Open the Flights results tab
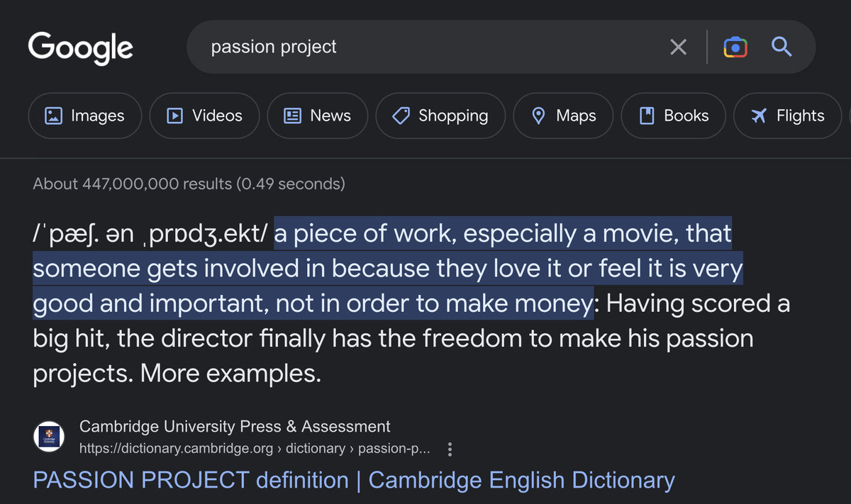This screenshot has width=851, height=504. tap(788, 116)
